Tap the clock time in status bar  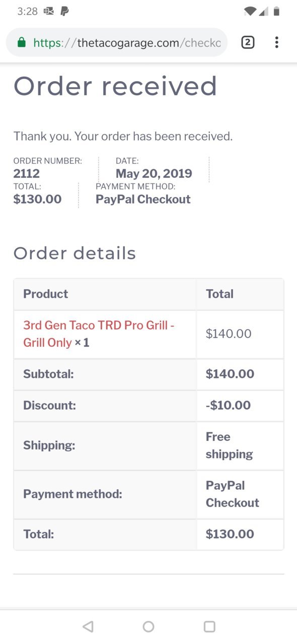point(27,11)
